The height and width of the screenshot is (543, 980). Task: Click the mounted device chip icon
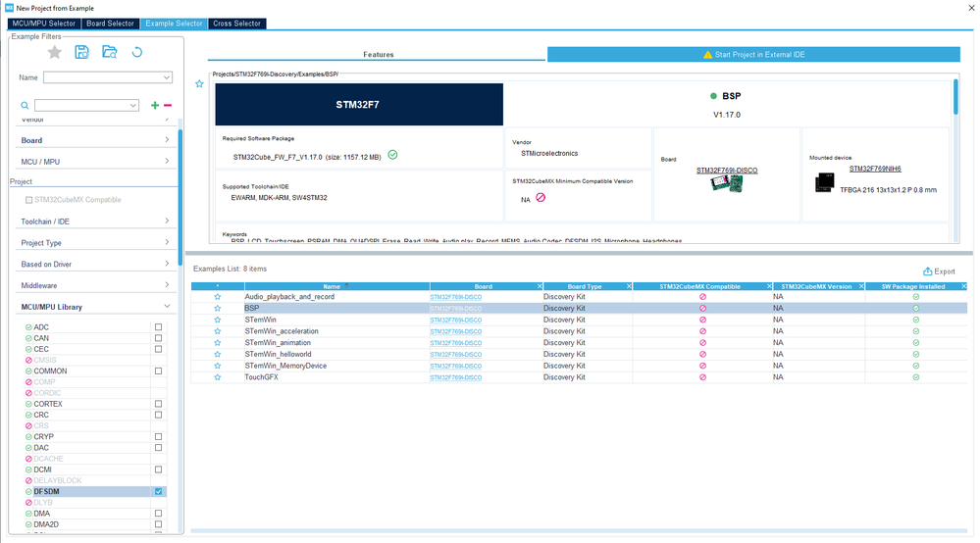[824, 183]
